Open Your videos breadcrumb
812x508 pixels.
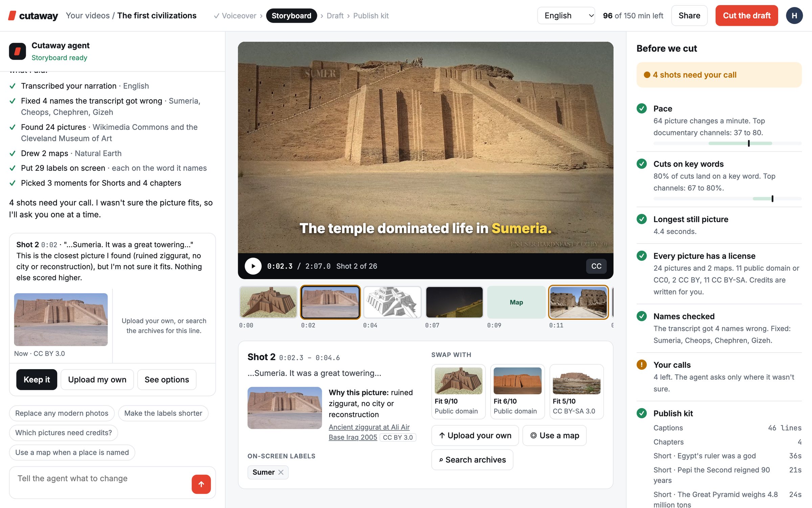point(88,16)
